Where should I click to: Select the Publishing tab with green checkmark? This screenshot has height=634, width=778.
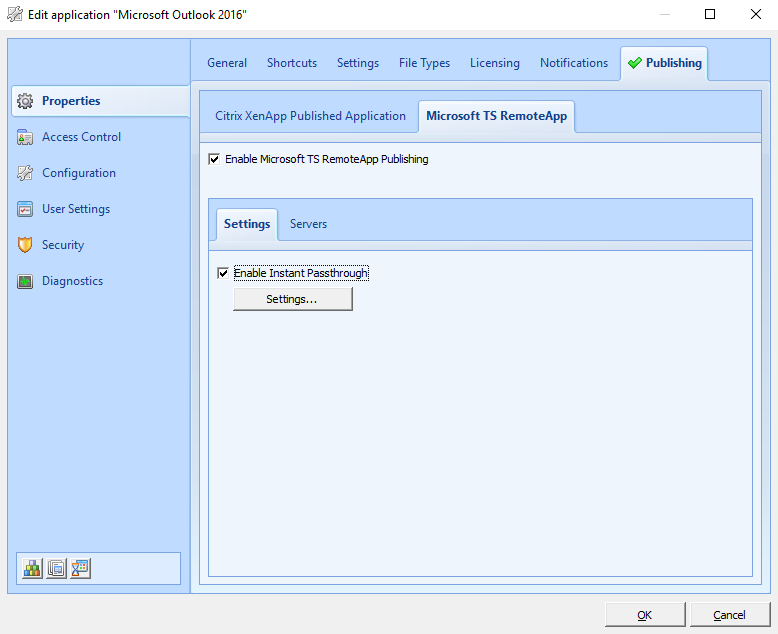[664, 63]
